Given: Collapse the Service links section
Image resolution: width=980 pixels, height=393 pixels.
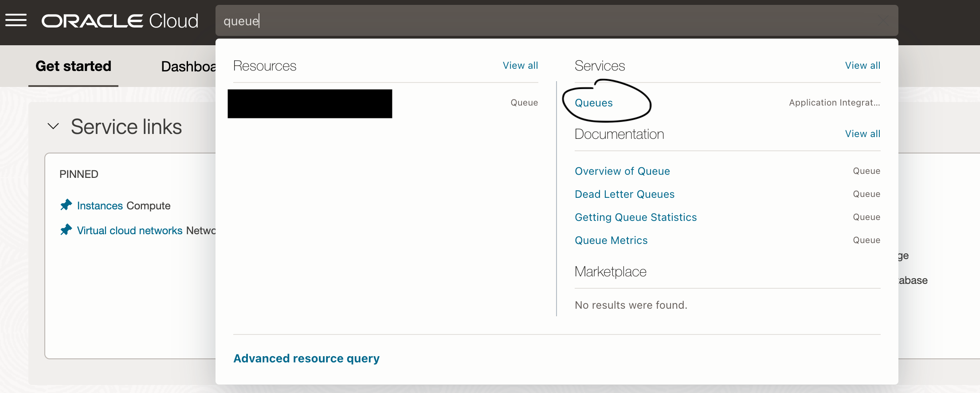Looking at the screenshot, I should [53, 126].
